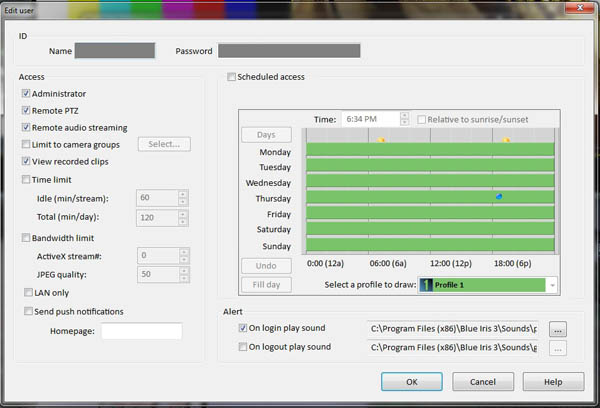Click the Monday schedule bar
The width and height of the screenshot is (600, 408).
tap(430, 149)
